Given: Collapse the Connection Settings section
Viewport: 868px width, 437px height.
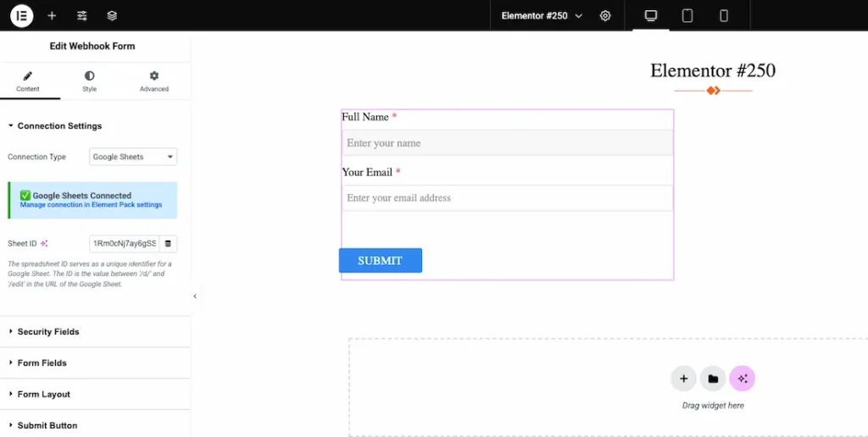Looking at the screenshot, I should point(59,126).
